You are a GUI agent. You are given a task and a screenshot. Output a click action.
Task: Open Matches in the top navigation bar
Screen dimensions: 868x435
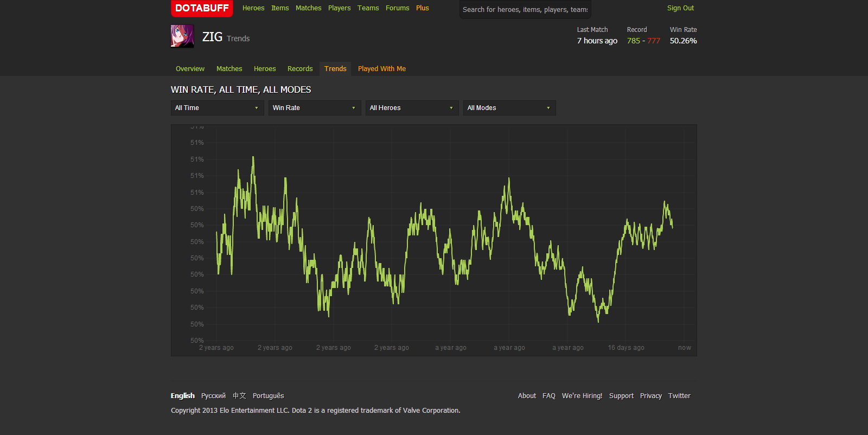[309, 8]
